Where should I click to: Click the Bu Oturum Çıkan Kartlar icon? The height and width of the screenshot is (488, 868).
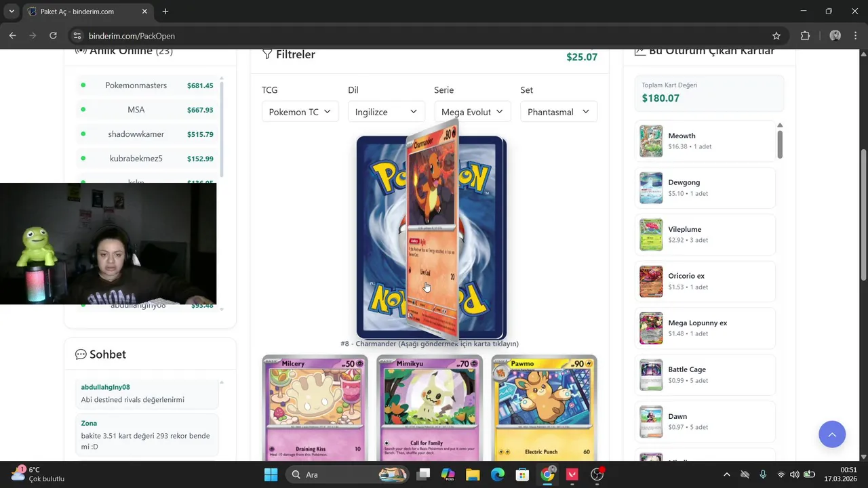click(639, 52)
